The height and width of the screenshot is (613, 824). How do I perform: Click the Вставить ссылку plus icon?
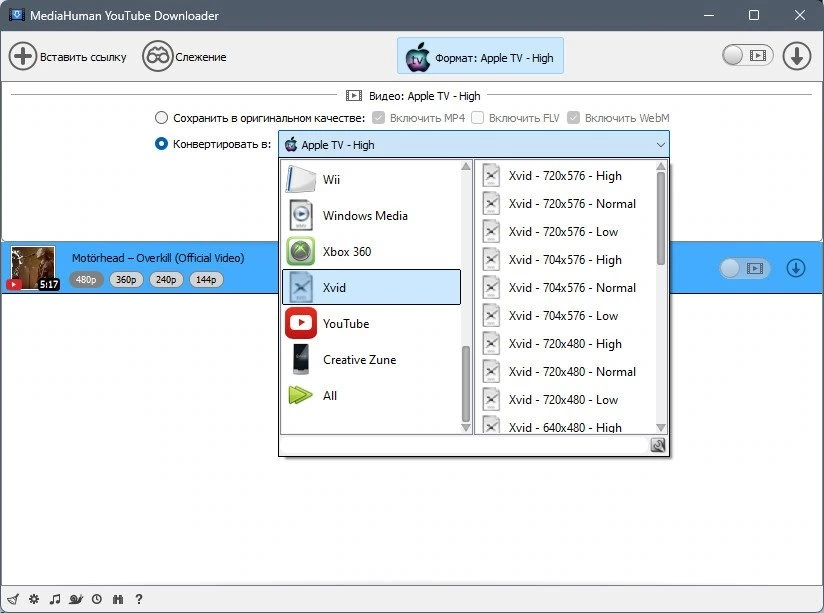[x=23, y=56]
